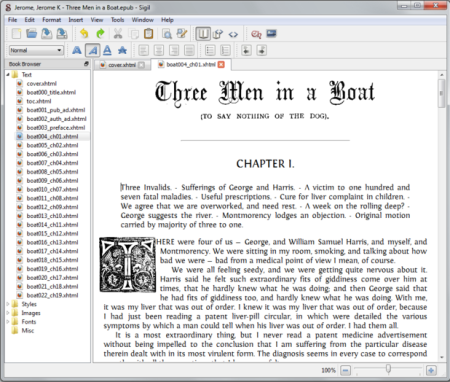Screen dimensions: 450x382
Task: Switch to Split View
Action: [218, 34]
